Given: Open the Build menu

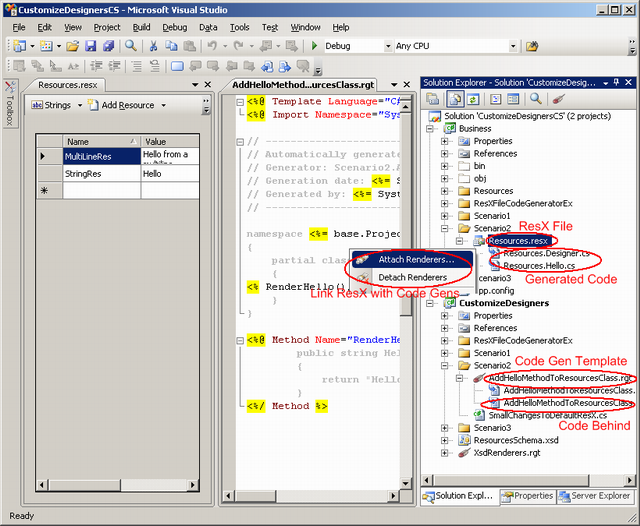Looking at the screenshot, I should tap(141, 27).
